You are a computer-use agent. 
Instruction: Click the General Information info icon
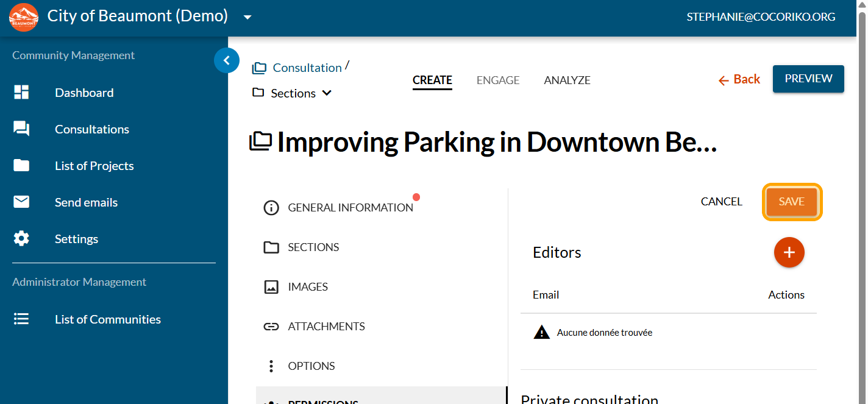tap(271, 208)
